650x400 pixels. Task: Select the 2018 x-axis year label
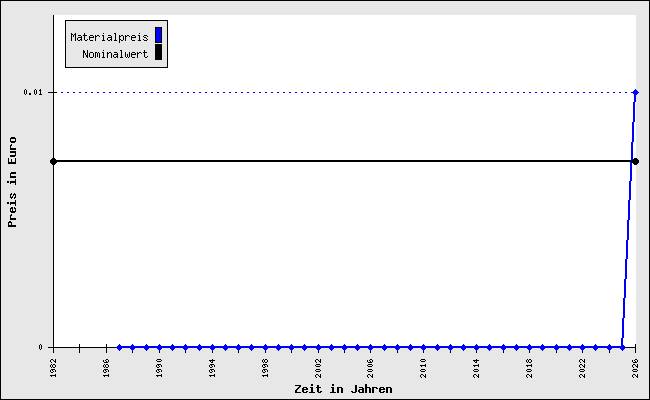[529, 366]
